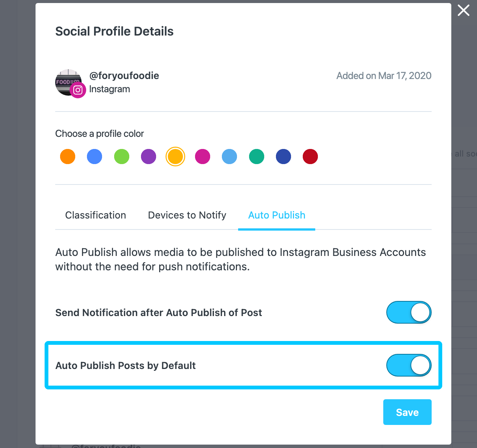Viewport: 477px width, 448px height.
Task: Pick the orange profile color
Action: pyautogui.click(x=68, y=157)
